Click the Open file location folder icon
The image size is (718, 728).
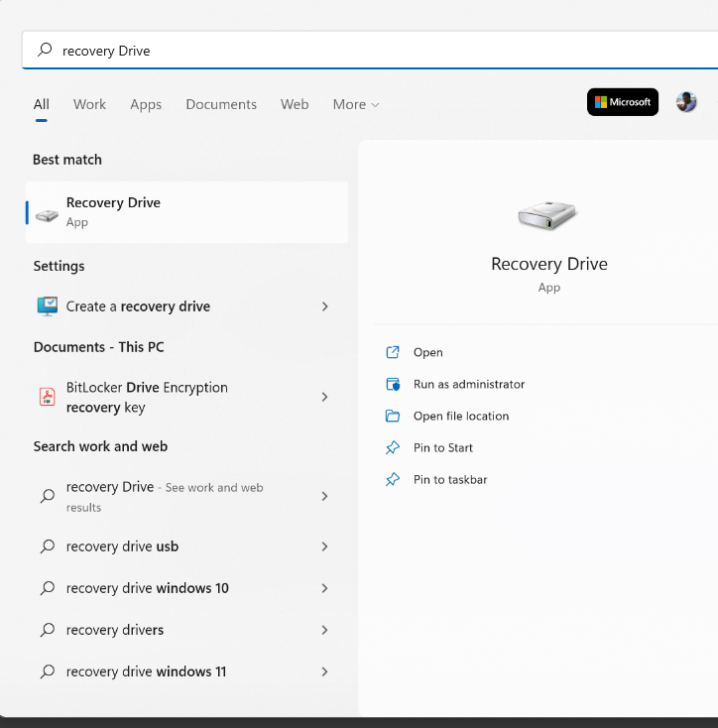(x=393, y=416)
